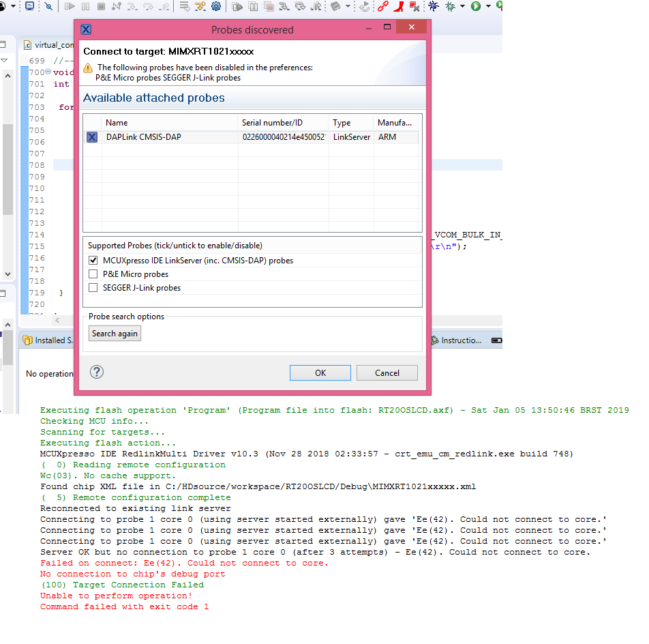This screenshot has width=649, height=644.
Task: Click the Debug bug icon on the toolbar
Action: [x=434, y=7]
